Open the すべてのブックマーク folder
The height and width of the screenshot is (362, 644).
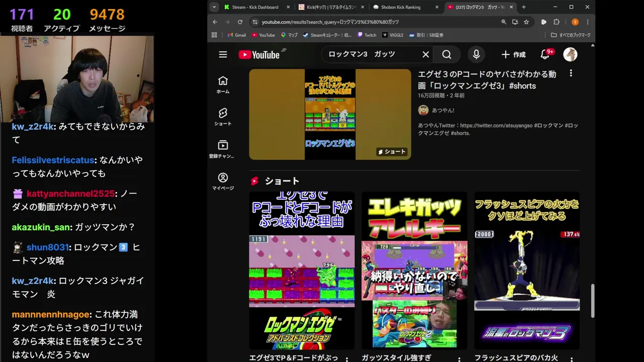(x=571, y=35)
